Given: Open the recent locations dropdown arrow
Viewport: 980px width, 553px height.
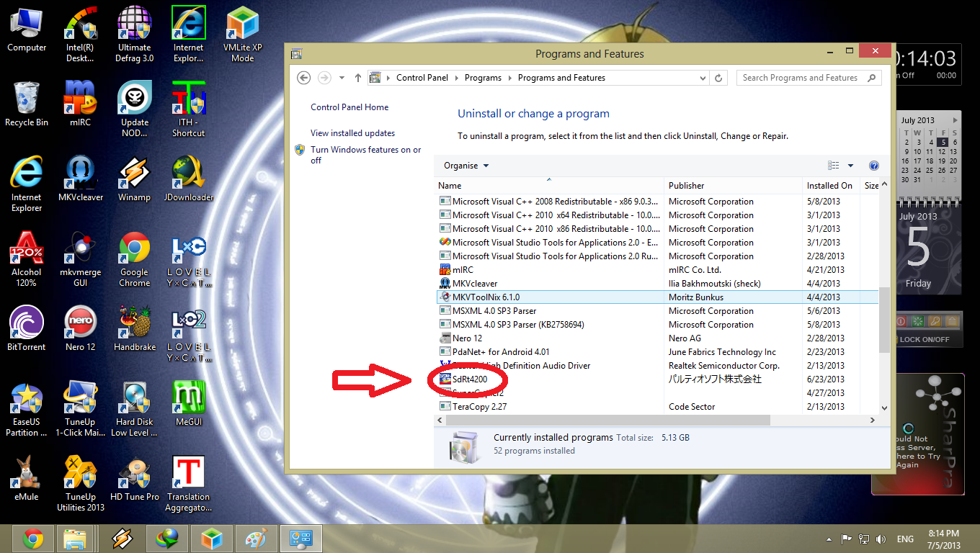Looking at the screenshot, I should point(341,78).
